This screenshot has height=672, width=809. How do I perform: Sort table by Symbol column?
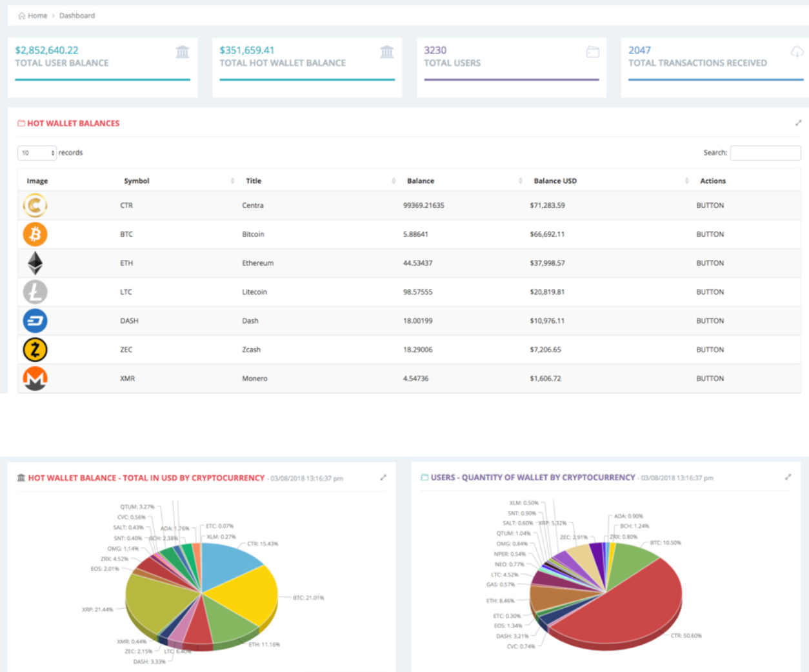point(136,181)
